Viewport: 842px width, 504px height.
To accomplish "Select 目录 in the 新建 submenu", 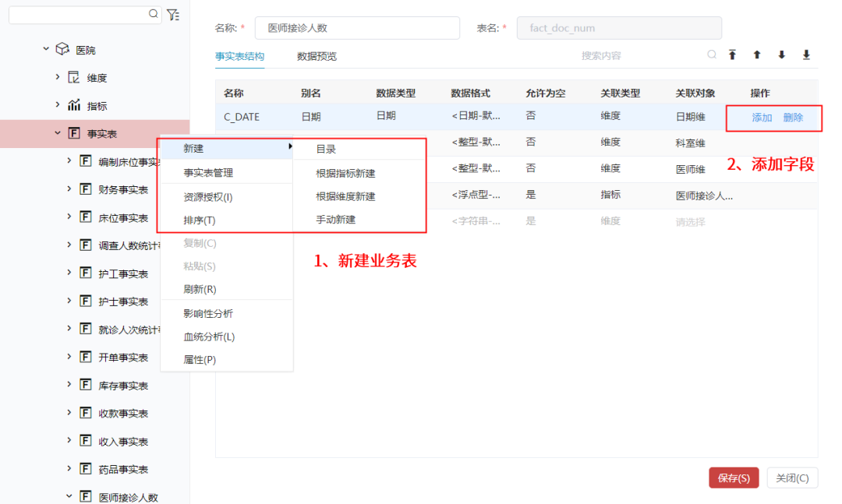I will [359, 150].
